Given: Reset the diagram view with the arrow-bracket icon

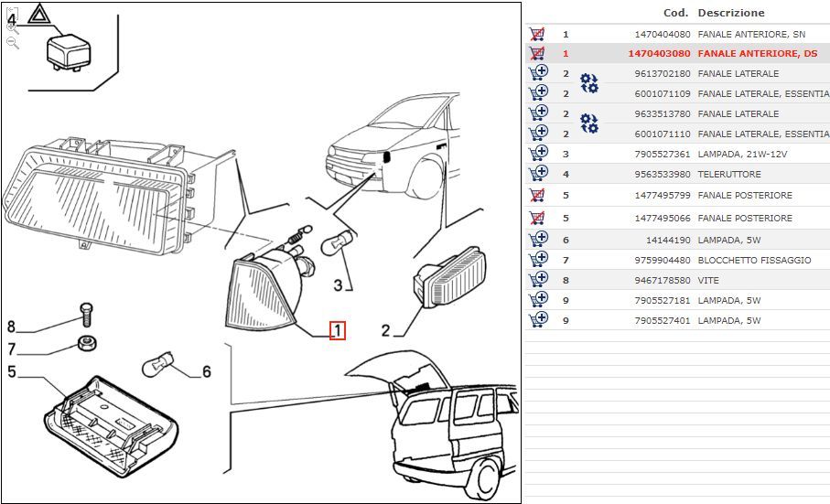Looking at the screenshot, I should (x=13, y=13).
